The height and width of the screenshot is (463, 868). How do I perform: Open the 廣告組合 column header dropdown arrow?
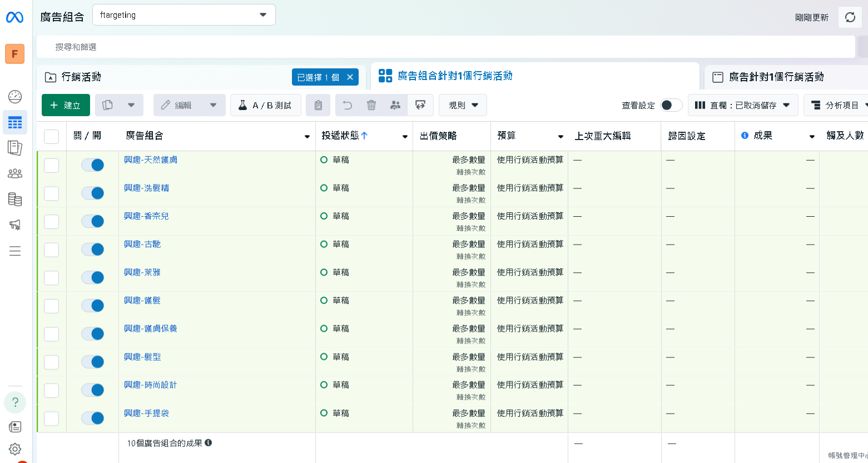tap(307, 137)
